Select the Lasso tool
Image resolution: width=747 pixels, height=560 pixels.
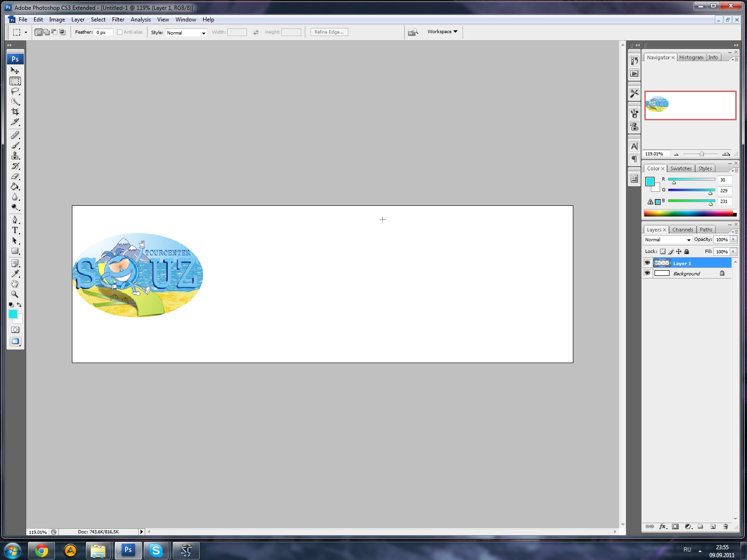(15, 91)
